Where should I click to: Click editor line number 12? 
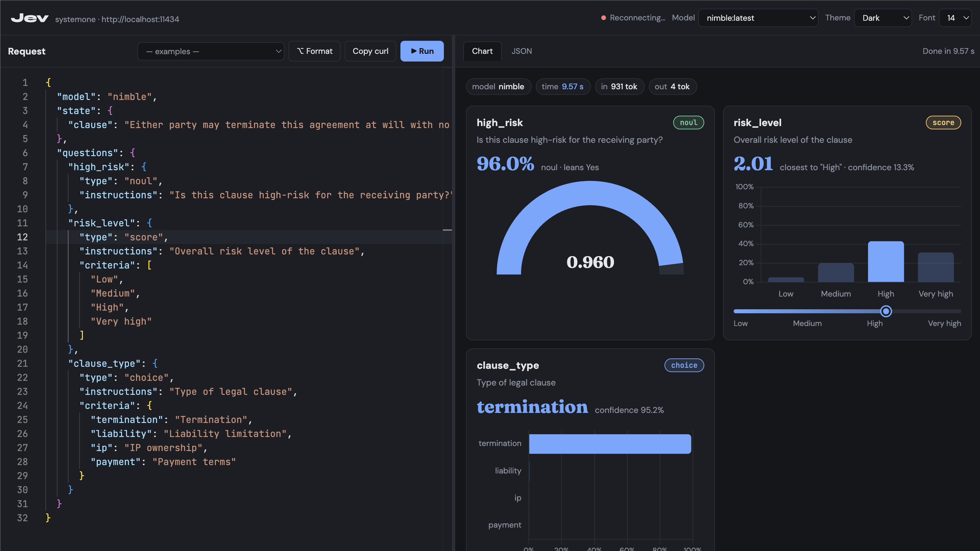(22, 237)
